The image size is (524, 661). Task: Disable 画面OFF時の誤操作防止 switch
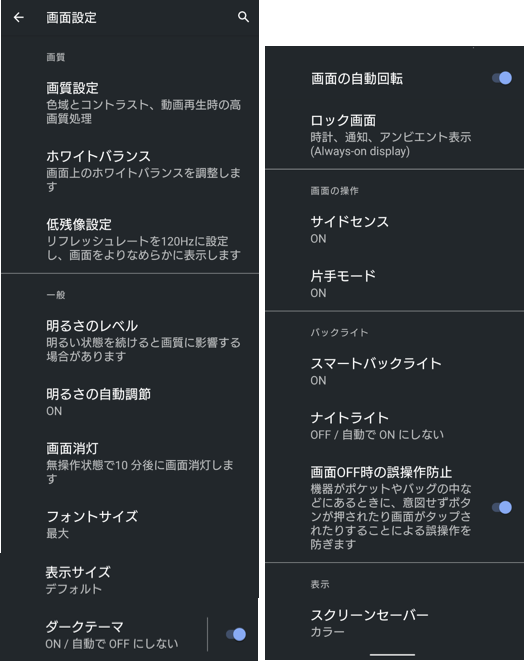502,507
